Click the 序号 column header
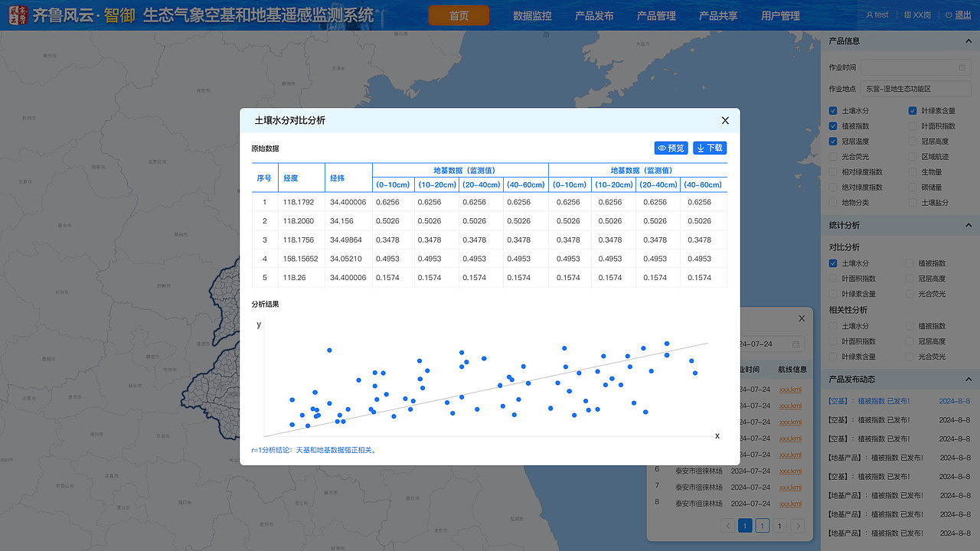 click(x=265, y=178)
